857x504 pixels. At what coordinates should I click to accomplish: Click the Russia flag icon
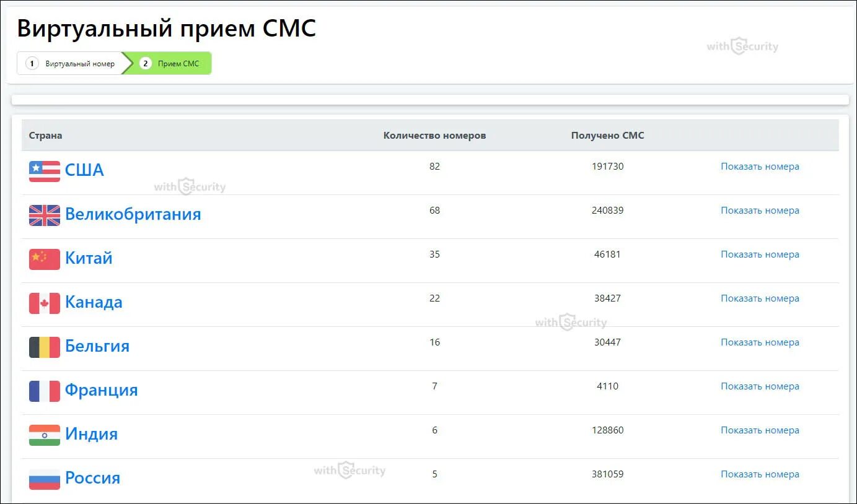(x=45, y=479)
